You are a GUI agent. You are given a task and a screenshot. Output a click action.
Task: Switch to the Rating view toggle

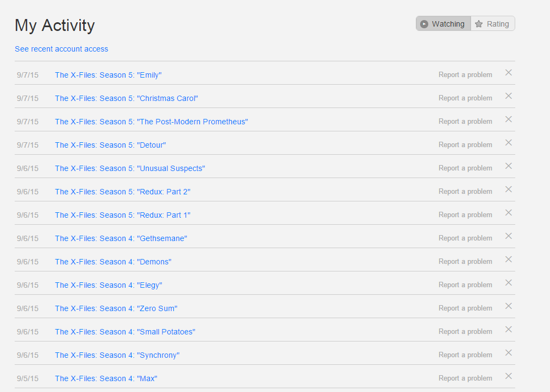coord(492,24)
